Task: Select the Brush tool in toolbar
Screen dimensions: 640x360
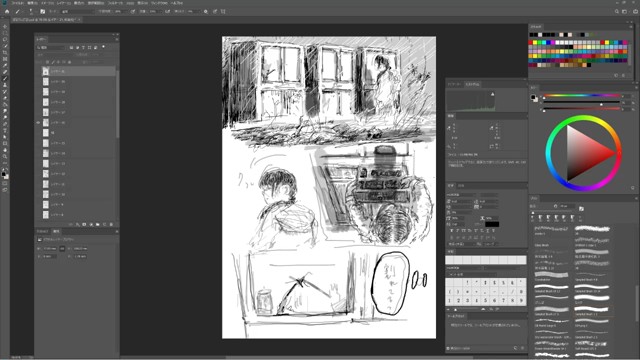Action: click(5, 79)
